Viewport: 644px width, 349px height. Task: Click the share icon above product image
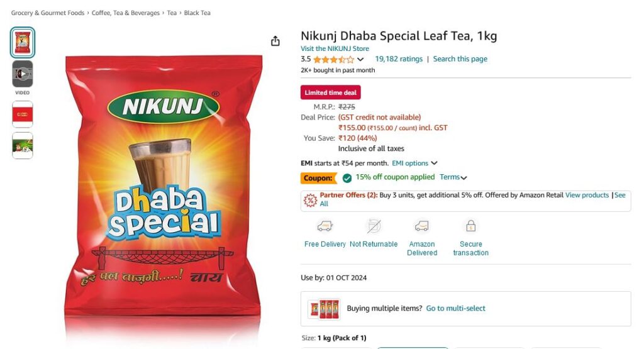tap(275, 41)
